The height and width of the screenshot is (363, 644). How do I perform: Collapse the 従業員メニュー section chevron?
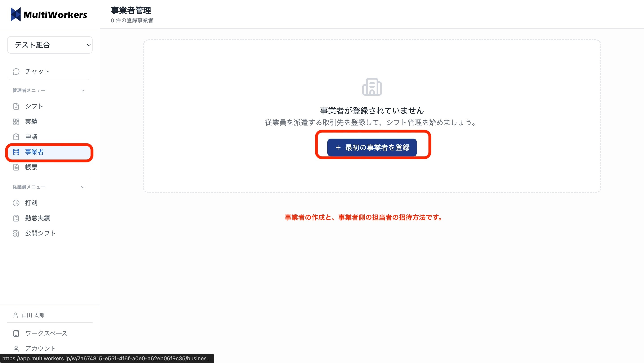[x=83, y=187]
